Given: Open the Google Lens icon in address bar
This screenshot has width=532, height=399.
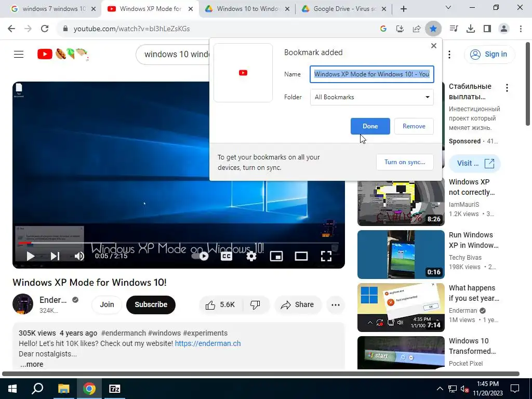Looking at the screenshot, I should point(383,29).
